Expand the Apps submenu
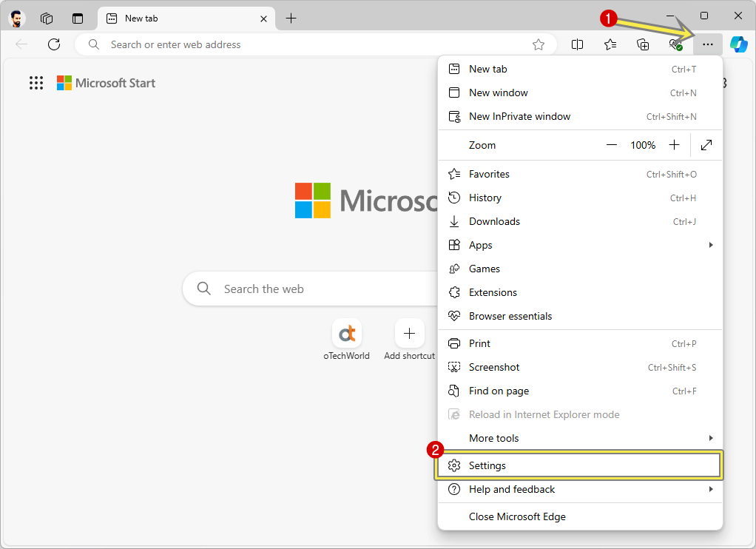 pyautogui.click(x=580, y=245)
